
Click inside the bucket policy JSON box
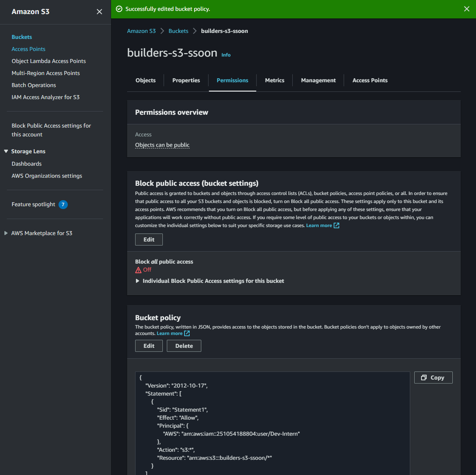coord(272,423)
